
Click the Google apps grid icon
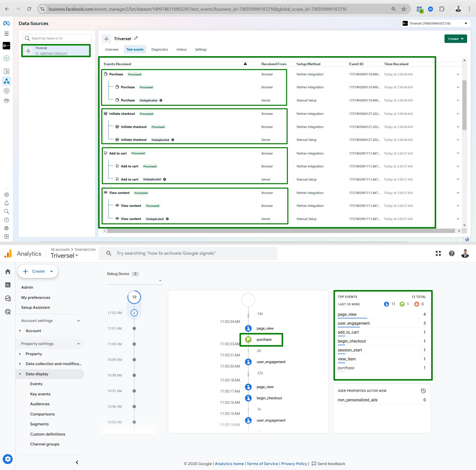438,253
